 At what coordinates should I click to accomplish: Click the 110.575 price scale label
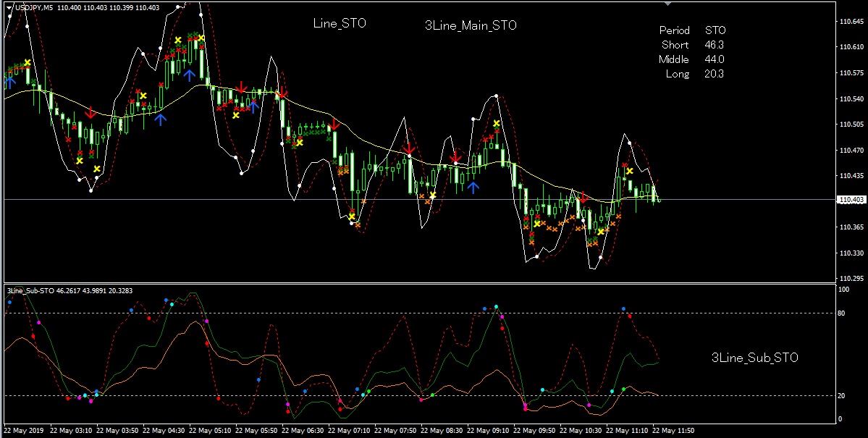852,73
